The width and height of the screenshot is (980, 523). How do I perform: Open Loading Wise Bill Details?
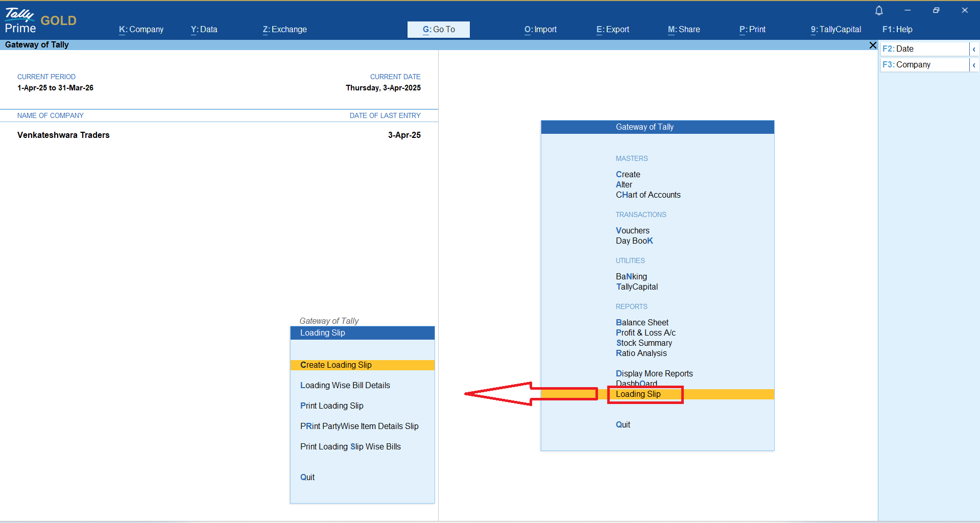pyautogui.click(x=345, y=386)
